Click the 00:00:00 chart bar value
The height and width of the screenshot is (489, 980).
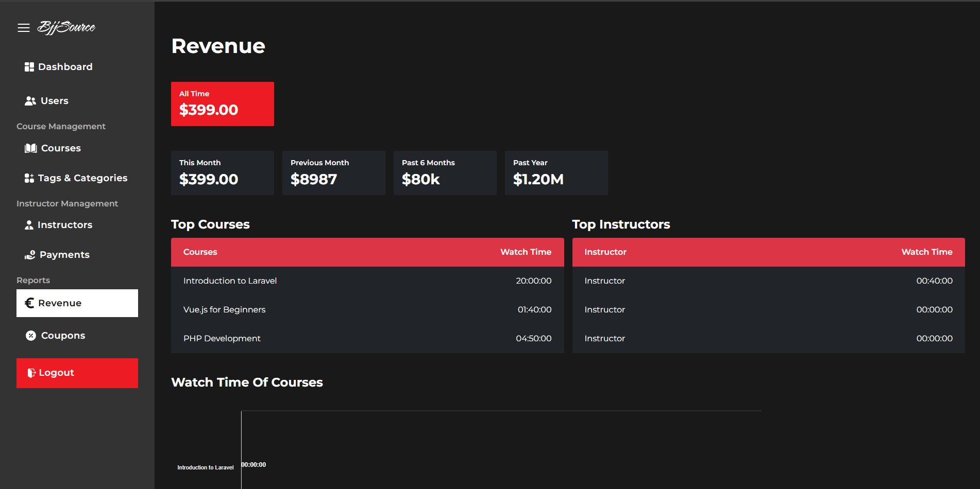(254, 465)
